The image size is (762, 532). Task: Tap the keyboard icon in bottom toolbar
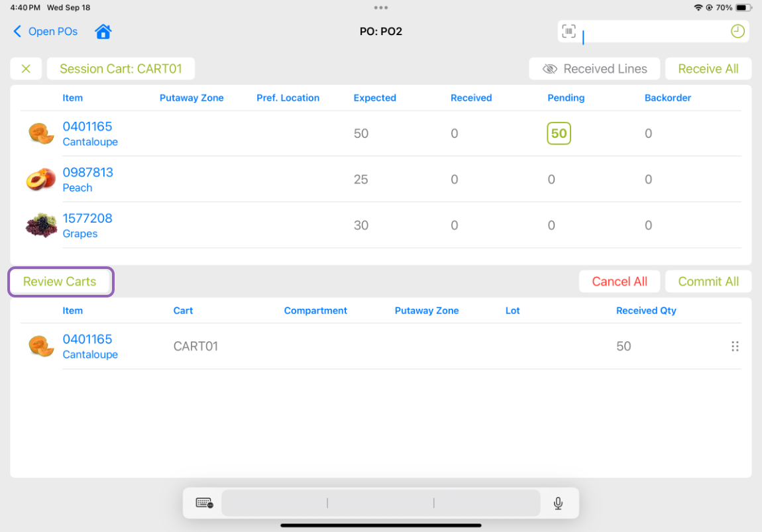tap(204, 504)
